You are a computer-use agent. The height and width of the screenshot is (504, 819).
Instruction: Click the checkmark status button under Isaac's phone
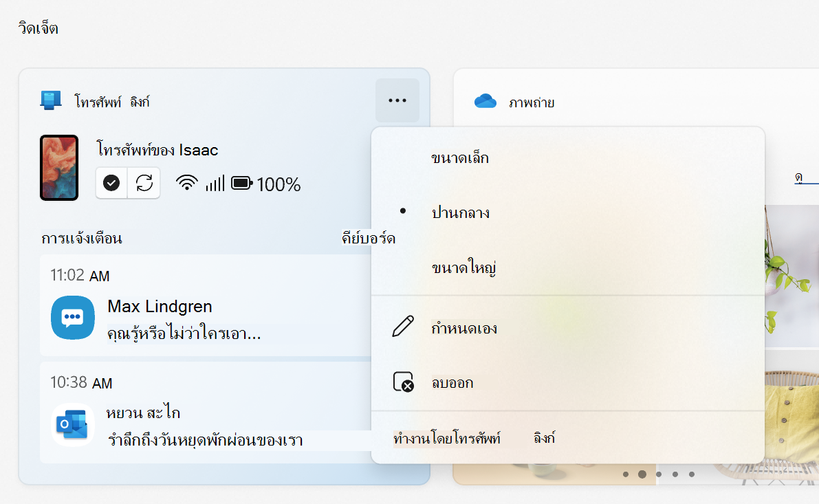111,183
